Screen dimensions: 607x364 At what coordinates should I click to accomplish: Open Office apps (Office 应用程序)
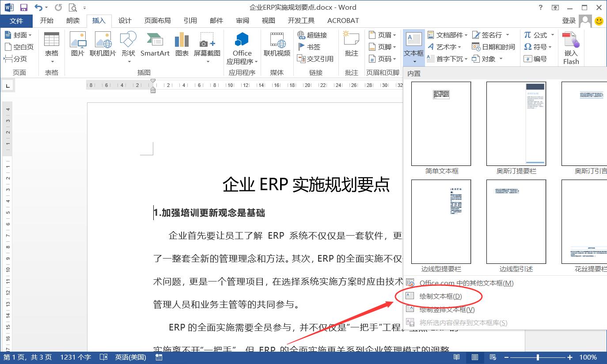coord(242,49)
